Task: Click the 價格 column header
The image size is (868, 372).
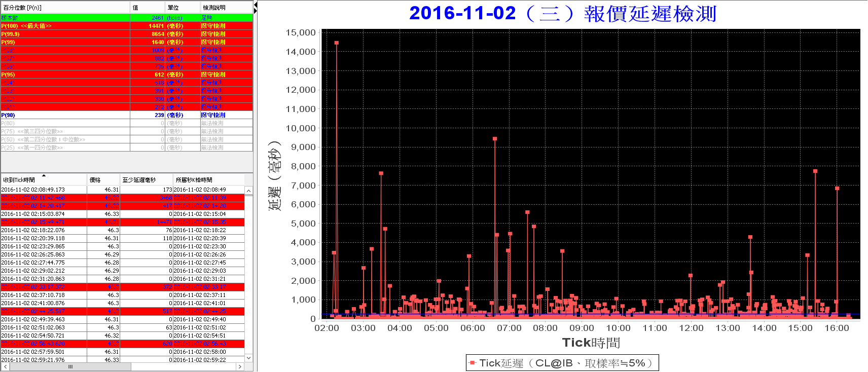Action: (103, 179)
